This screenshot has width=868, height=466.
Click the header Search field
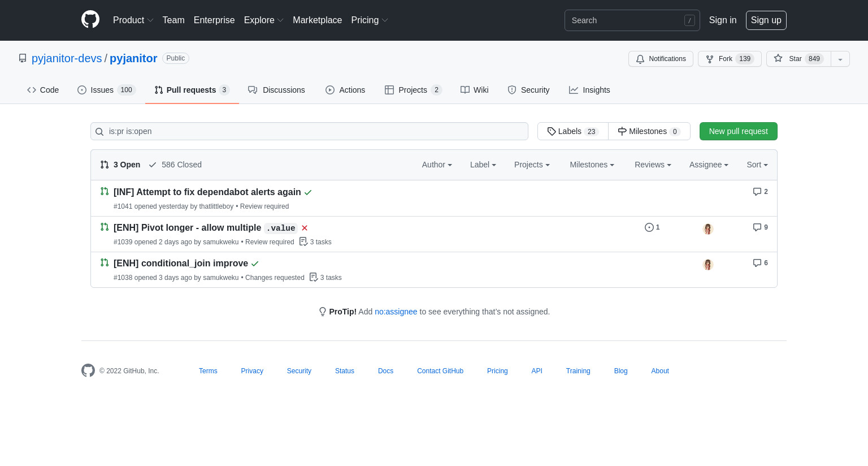[x=632, y=20]
